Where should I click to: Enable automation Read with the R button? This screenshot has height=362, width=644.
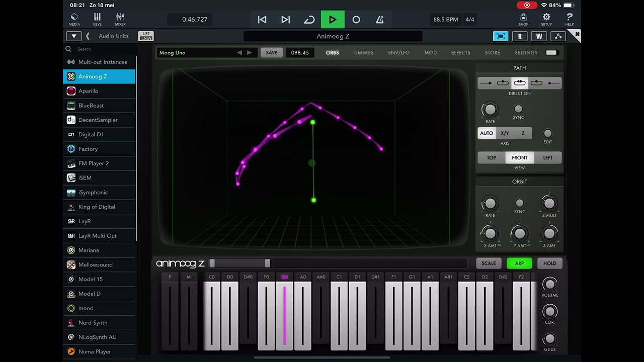(520, 36)
